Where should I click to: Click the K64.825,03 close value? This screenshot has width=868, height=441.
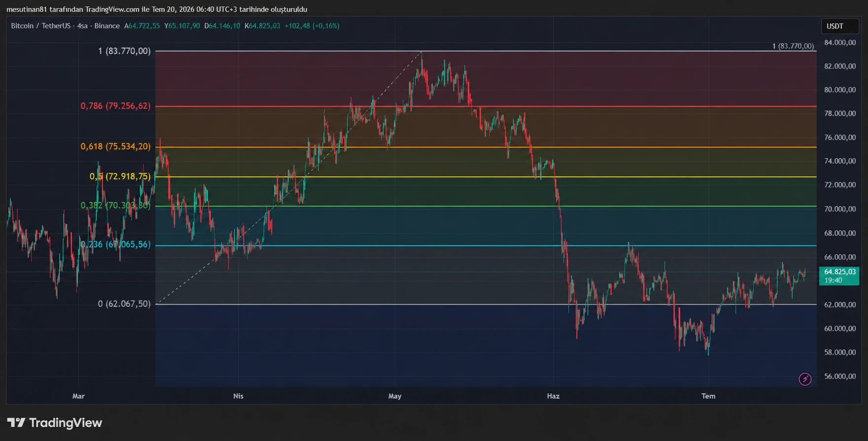262,26
